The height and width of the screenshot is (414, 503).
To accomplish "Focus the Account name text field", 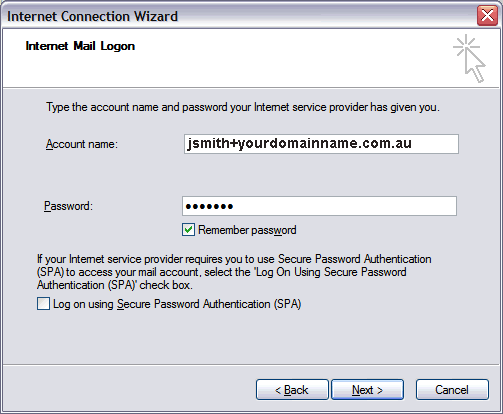I will (321, 144).
